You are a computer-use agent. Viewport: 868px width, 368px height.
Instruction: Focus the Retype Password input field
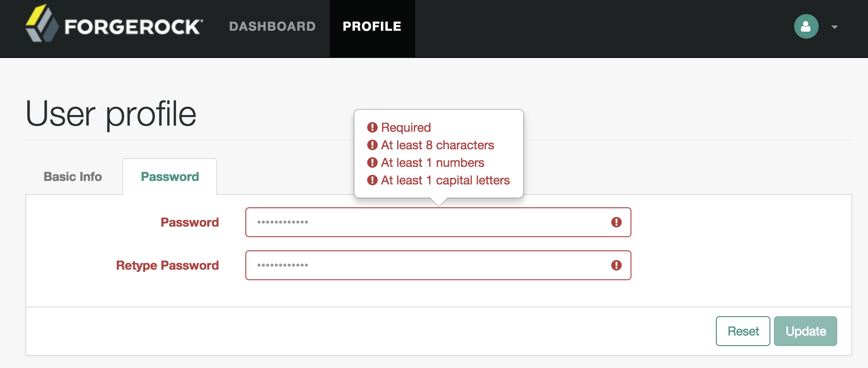(x=438, y=265)
